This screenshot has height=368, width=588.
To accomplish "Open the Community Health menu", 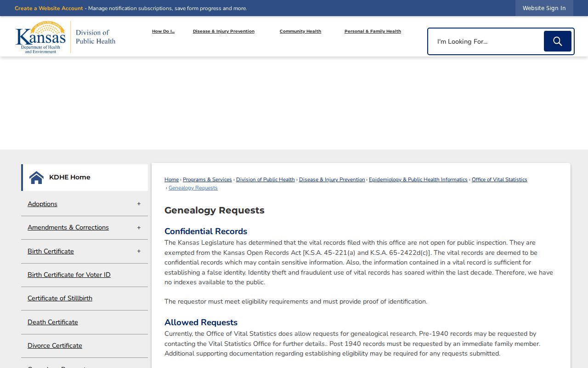I will [300, 31].
